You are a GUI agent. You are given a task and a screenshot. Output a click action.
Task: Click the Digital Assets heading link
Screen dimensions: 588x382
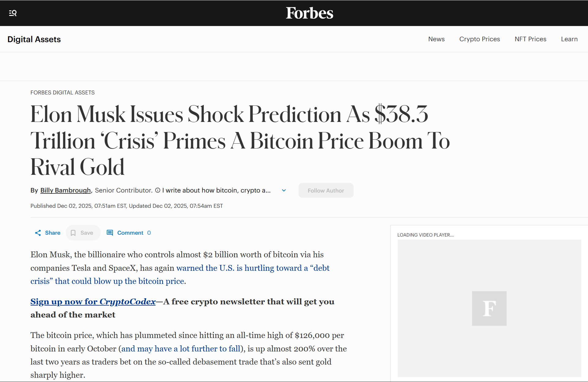coord(34,39)
